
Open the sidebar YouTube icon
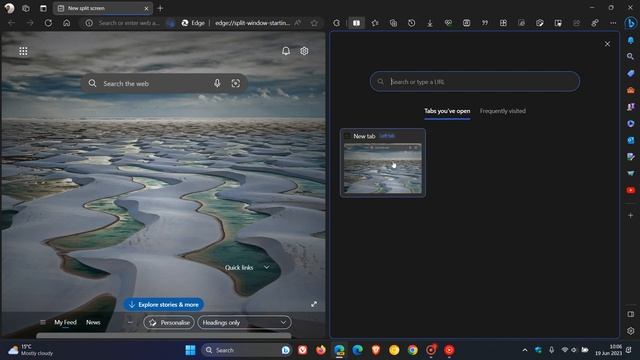(x=631, y=190)
